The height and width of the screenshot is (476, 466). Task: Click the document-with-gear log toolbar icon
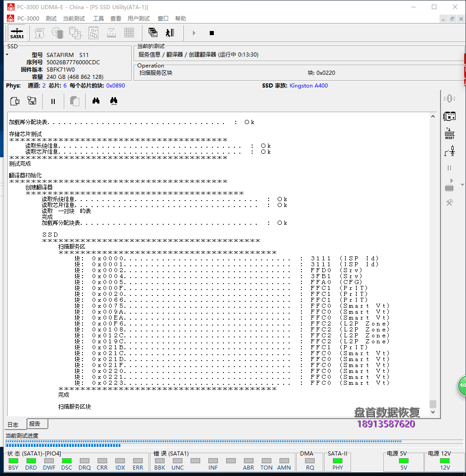tap(15, 101)
